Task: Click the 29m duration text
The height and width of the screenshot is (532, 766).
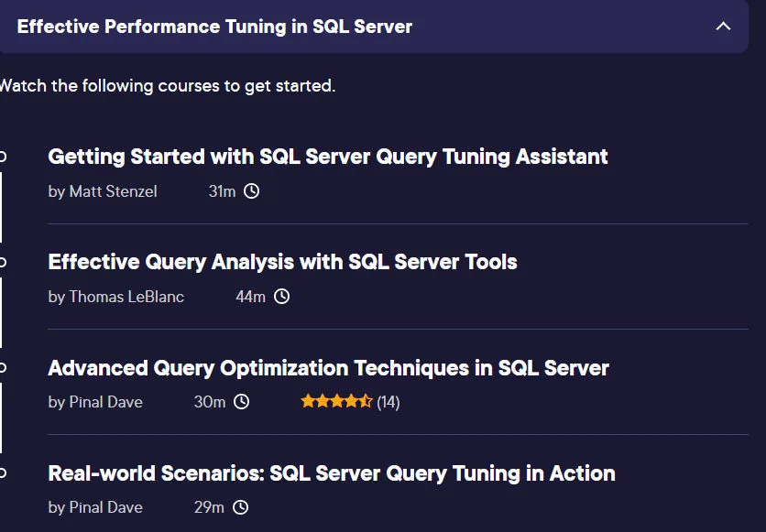Action: pos(209,507)
